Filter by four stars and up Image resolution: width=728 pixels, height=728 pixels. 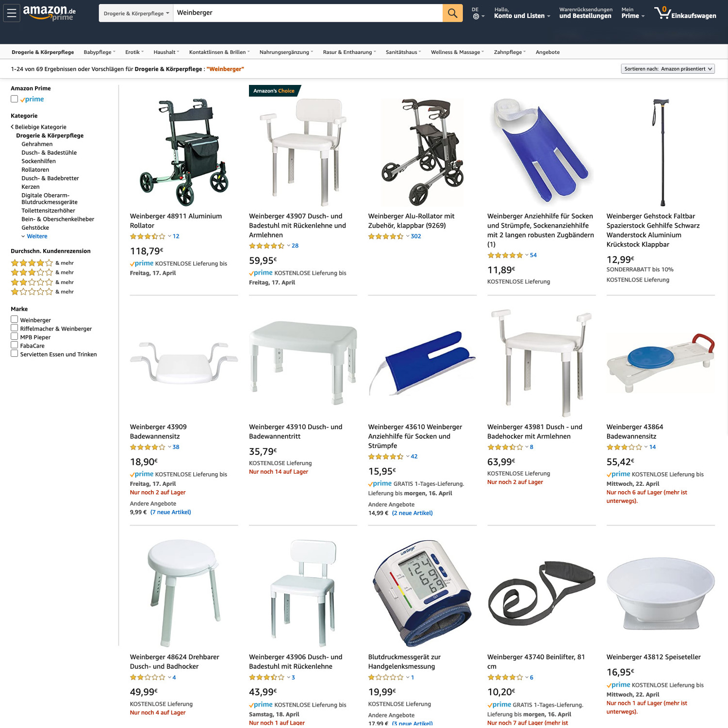[42, 263]
